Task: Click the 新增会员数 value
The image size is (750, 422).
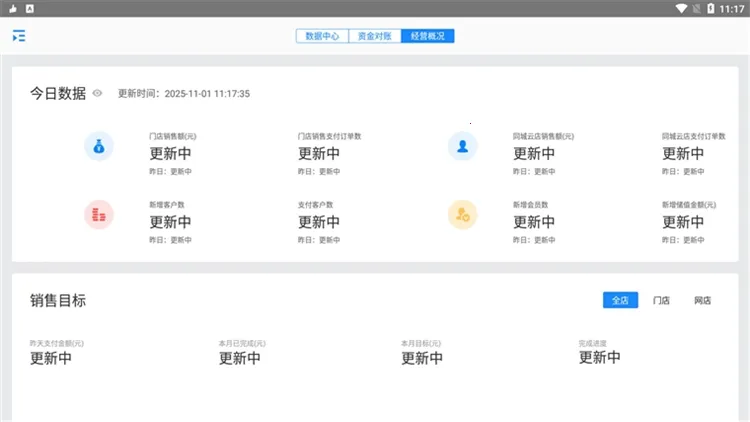Action: pyautogui.click(x=534, y=222)
